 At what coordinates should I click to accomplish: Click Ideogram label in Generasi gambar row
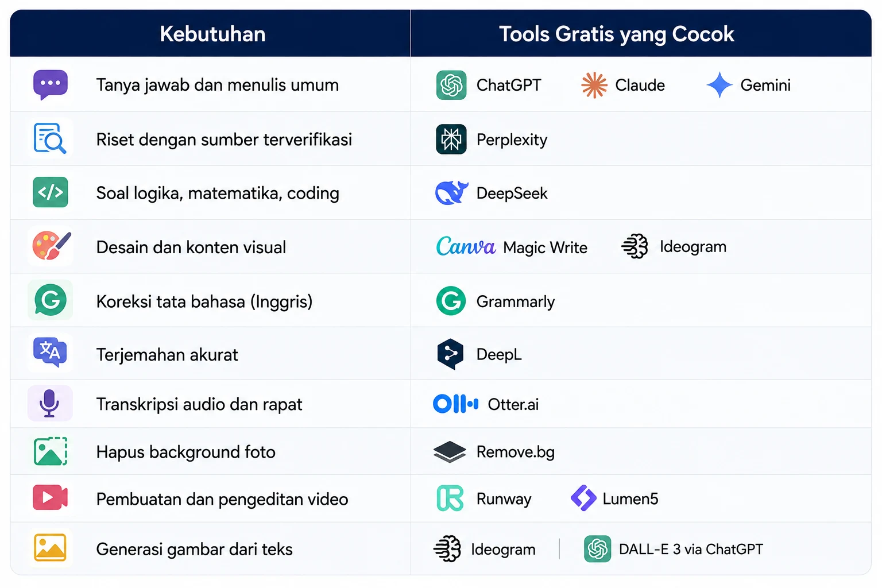(504, 550)
